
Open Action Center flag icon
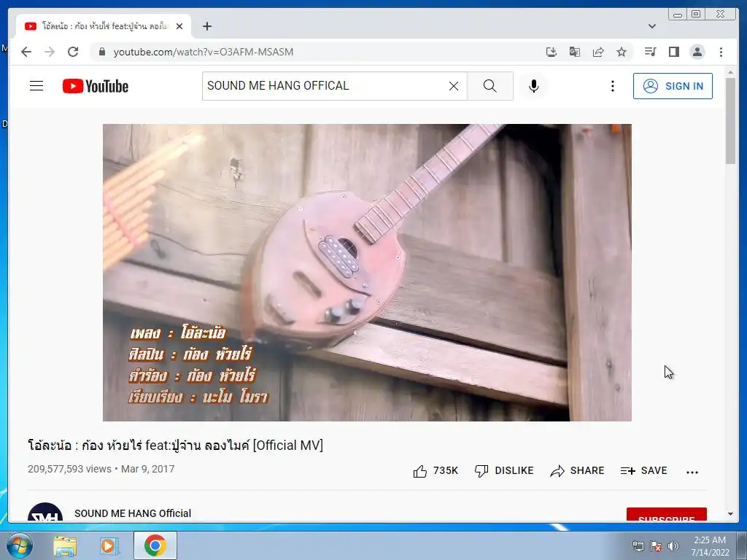[656, 546]
